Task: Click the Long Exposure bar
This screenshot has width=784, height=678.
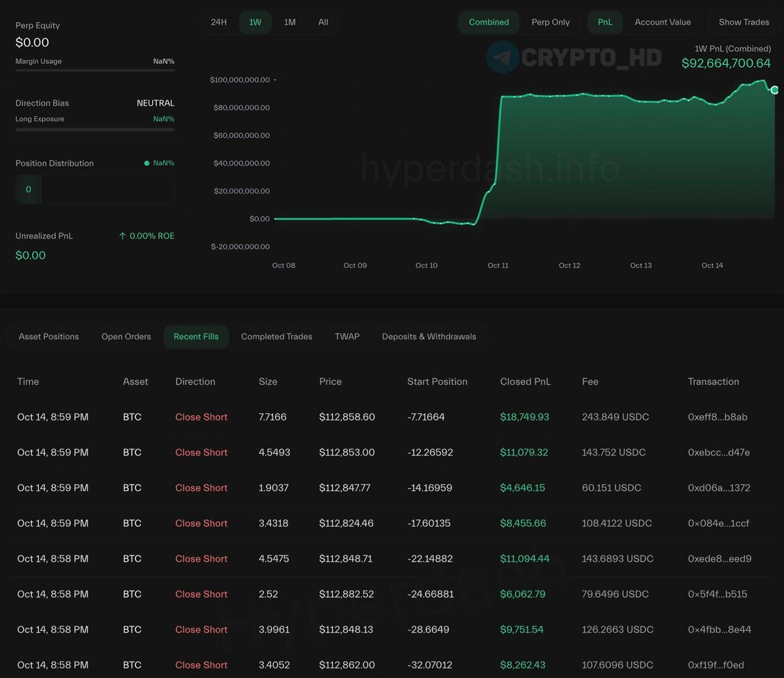Action: coord(95,129)
